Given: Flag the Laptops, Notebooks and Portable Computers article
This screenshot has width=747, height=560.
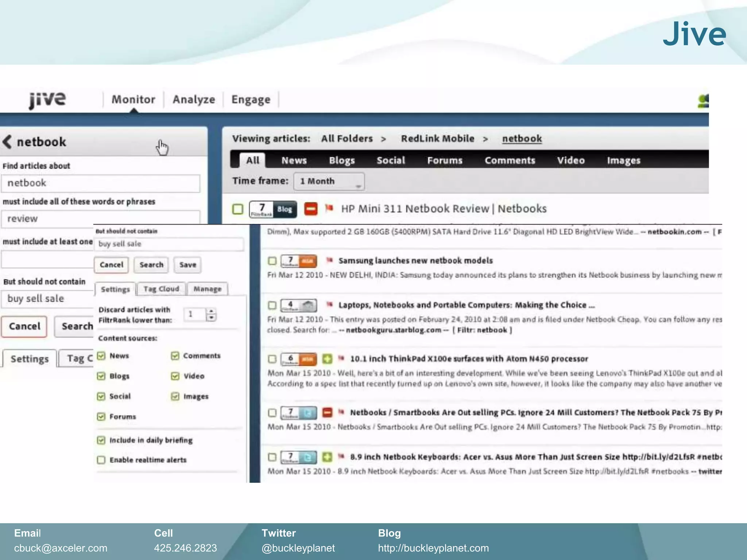Looking at the screenshot, I should pos(330,304).
